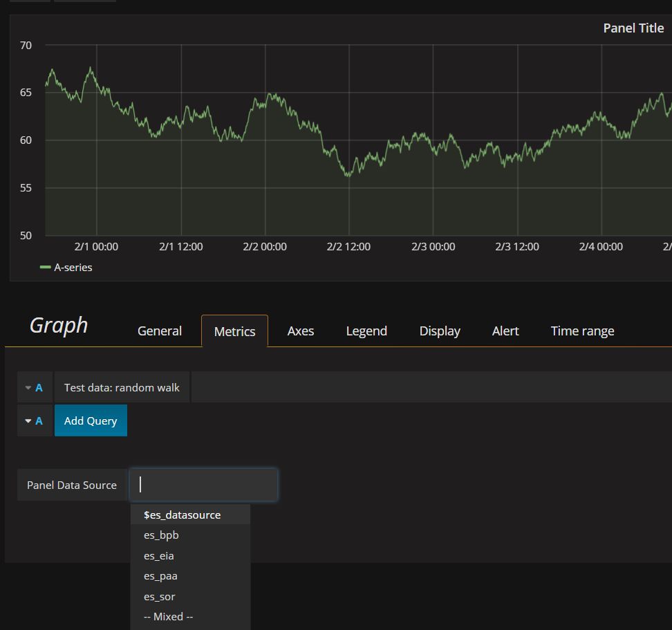Toggle the A-series legend entry
672x630 pixels.
(73, 268)
